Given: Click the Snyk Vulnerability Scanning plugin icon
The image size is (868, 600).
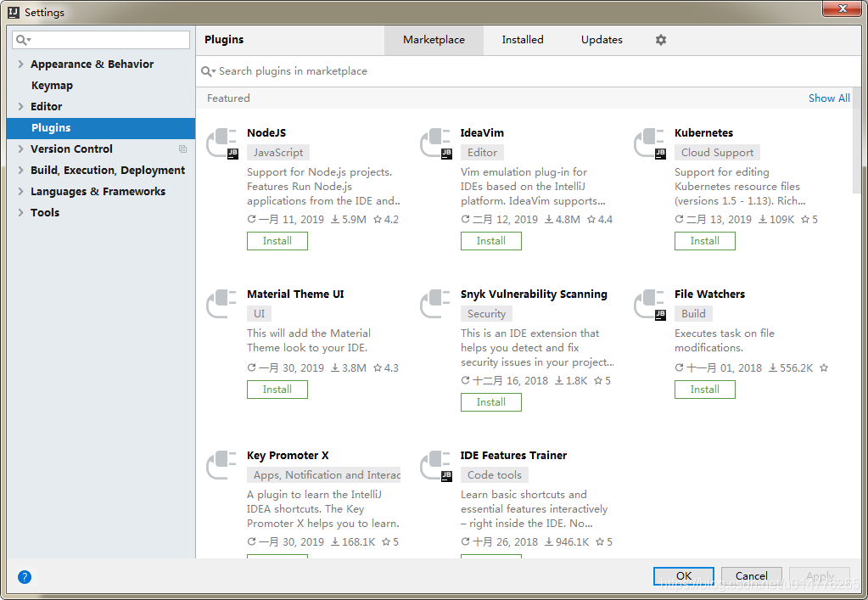Looking at the screenshot, I should click(x=435, y=305).
